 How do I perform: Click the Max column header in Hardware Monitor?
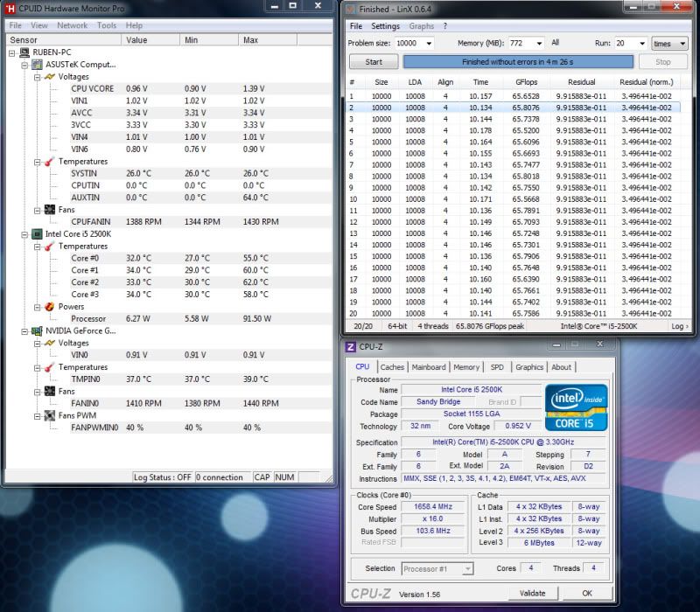268,40
